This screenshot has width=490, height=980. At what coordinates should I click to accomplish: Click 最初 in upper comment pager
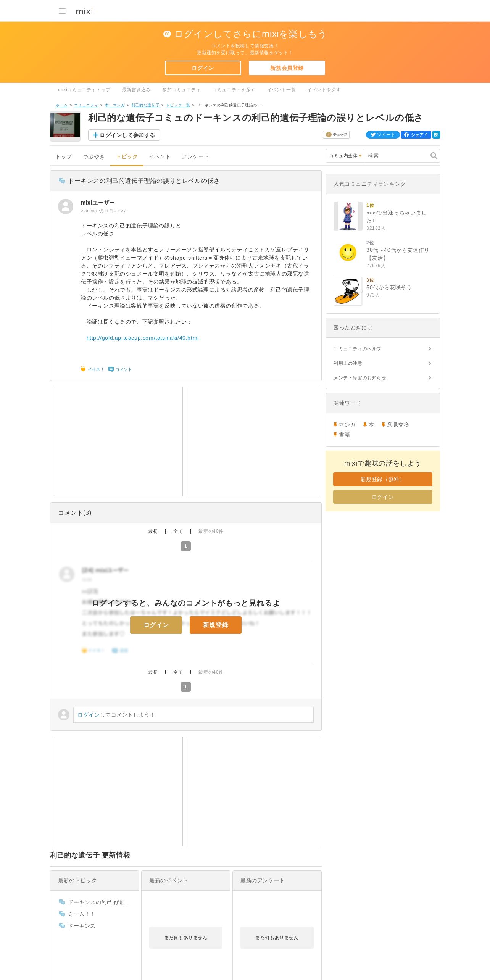click(x=153, y=531)
